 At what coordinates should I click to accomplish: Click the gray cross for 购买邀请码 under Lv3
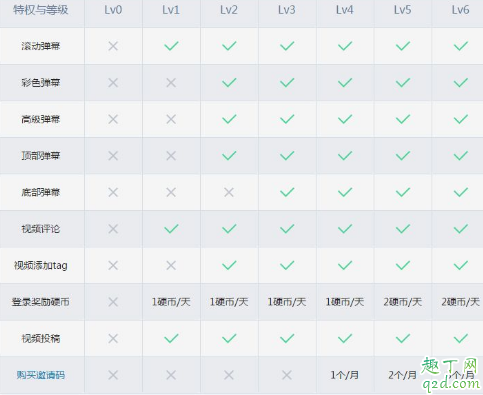point(287,375)
